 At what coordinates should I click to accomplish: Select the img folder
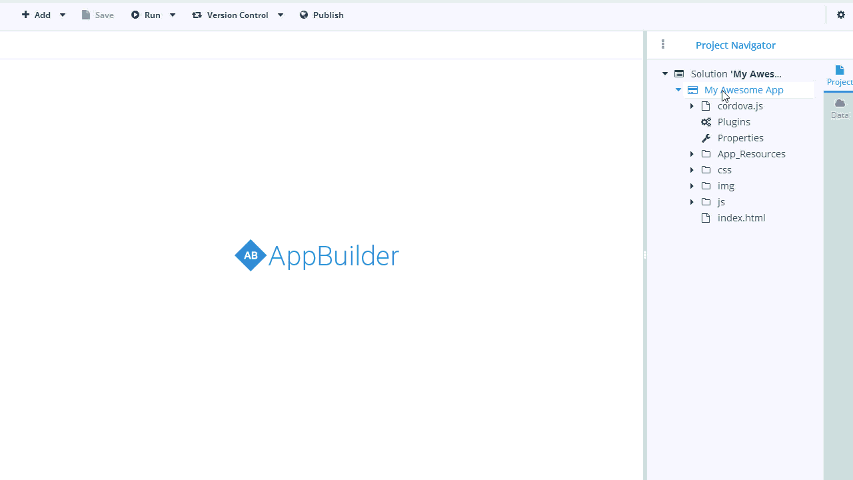pyautogui.click(x=726, y=186)
